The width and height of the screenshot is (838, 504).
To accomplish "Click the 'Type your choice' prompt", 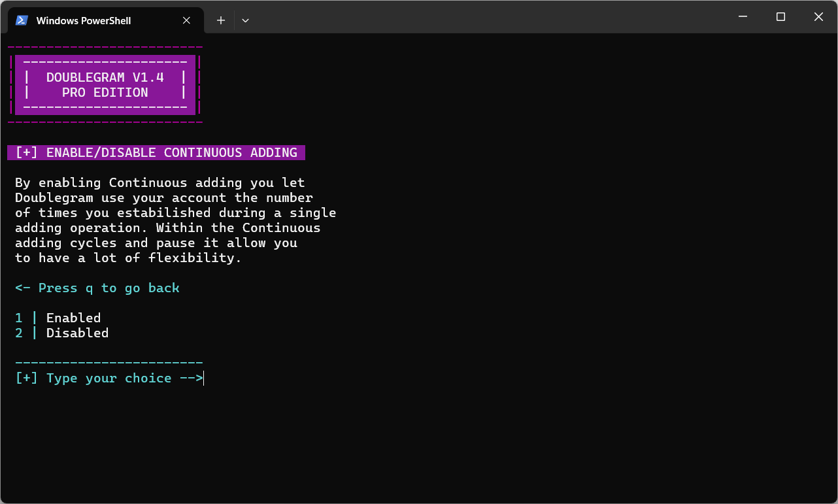I will pyautogui.click(x=109, y=378).
